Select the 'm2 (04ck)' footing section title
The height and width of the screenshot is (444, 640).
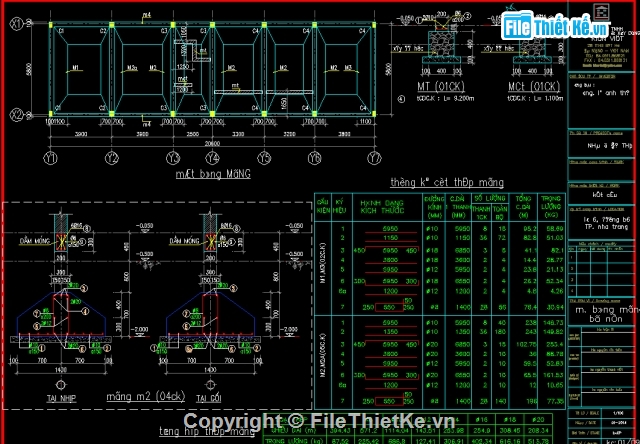146,396
